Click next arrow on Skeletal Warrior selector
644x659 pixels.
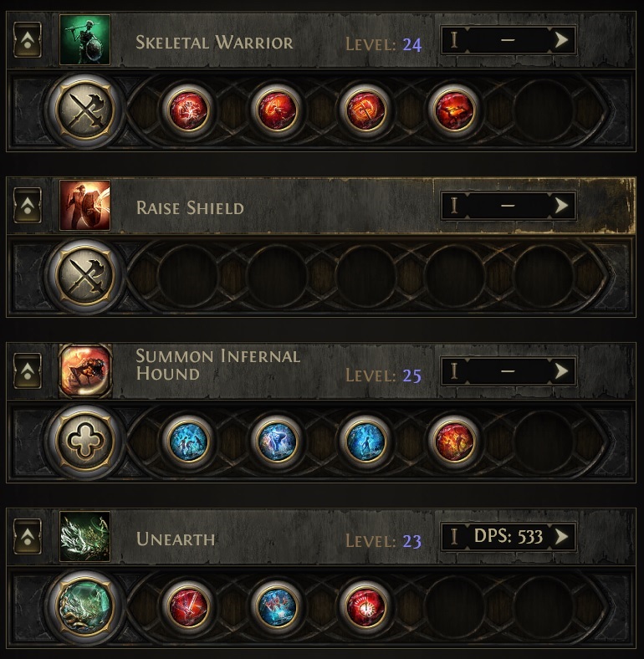click(x=561, y=39)
